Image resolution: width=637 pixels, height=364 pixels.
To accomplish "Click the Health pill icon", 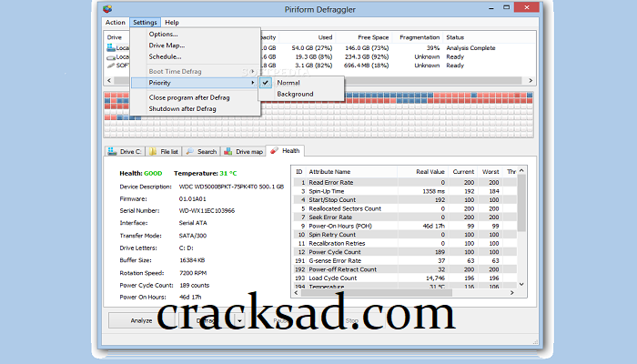I will coord(274,151).
